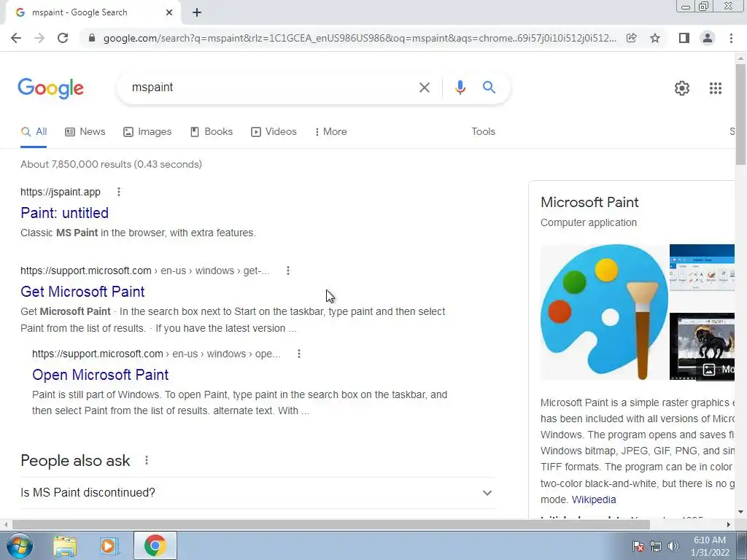Click the vertical scrollbar down arrow

[x=740, y=512]
